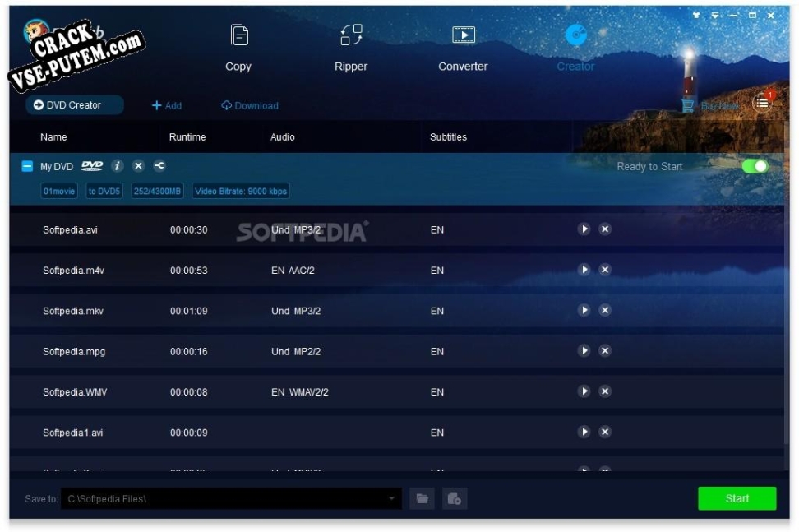799x532 pixels.
Task: Open the Copy module
Action: (x=238, y=48)
